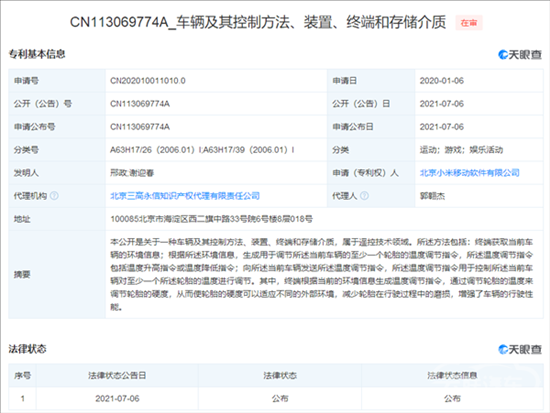This screenshot has width=550, height=413.
Task: Click the 专利基本信息 section heading
Action: pyautogui.click(x=37, y=54)
